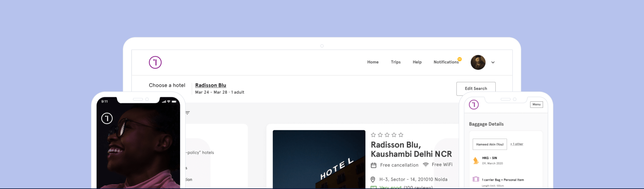The image size is (644, 189).
Task: Open Notifications in the top navigation
Action: click(x=446, y=62)
